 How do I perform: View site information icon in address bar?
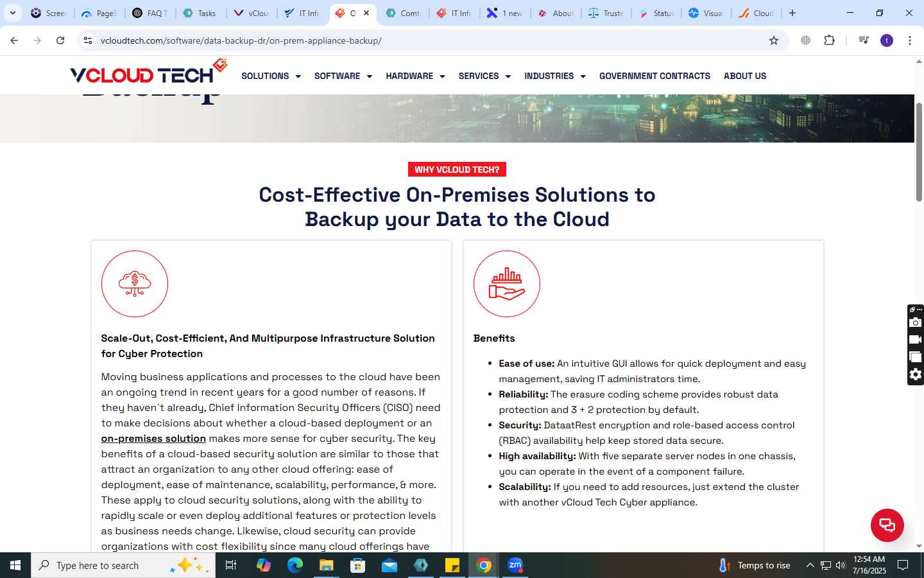click(x=88, y=40)
